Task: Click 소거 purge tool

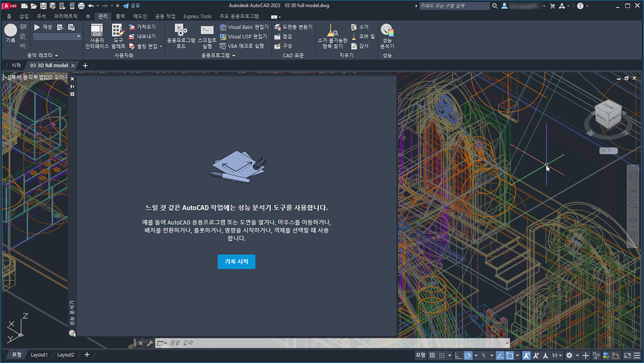Action: (360, 27)
